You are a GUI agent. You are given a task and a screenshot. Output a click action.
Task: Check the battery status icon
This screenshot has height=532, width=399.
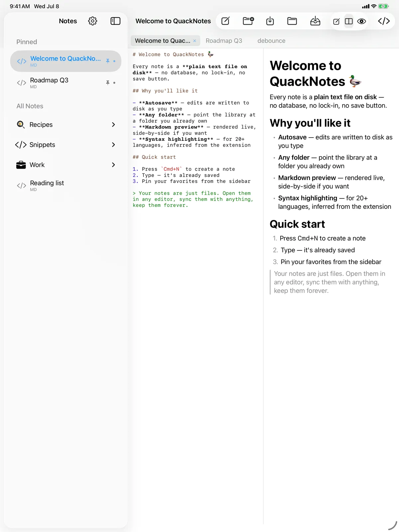[x=383, y=6]
